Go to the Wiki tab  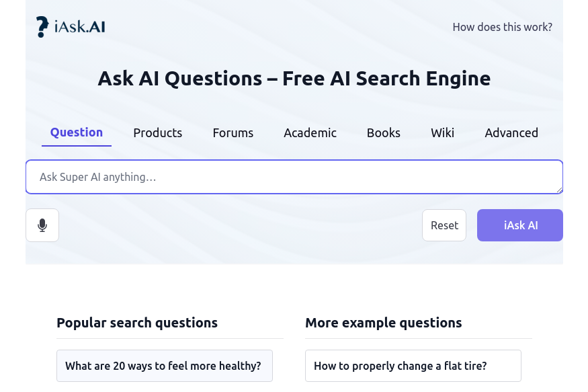[442, 132]
